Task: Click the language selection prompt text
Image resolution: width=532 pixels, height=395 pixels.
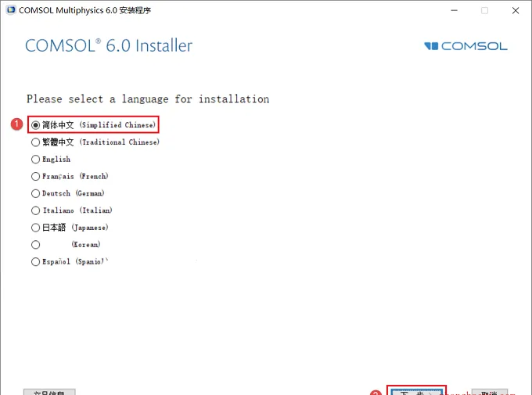Action: (x=148, y=99)
